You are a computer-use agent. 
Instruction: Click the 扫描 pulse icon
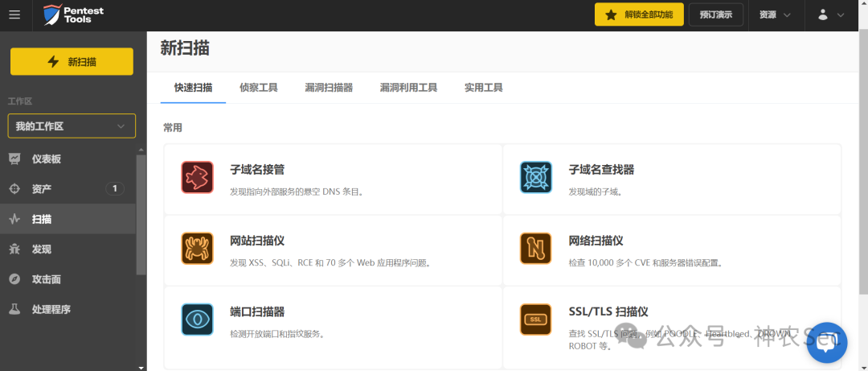point(14,219)
